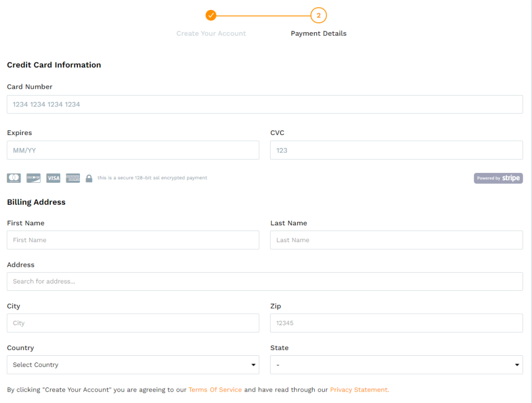The width and height of the screenshot is (532, 403).
Task: Open the Privacy Statement link
Action: click(x=360, y=390)
